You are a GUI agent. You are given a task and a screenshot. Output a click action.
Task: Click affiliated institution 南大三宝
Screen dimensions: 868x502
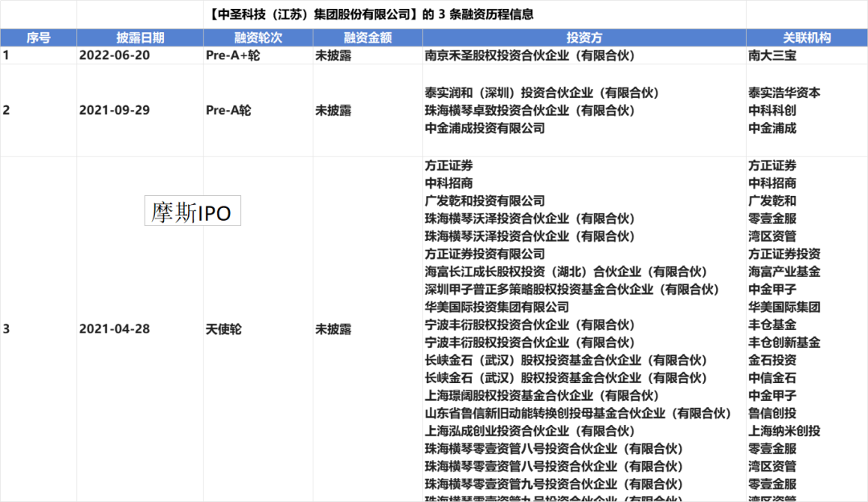click(x=772, y=55)
